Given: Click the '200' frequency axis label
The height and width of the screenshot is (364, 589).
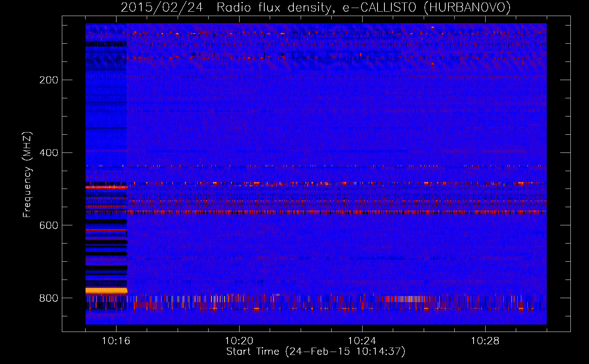Looking at the screenshot, I should pos(49,80).
